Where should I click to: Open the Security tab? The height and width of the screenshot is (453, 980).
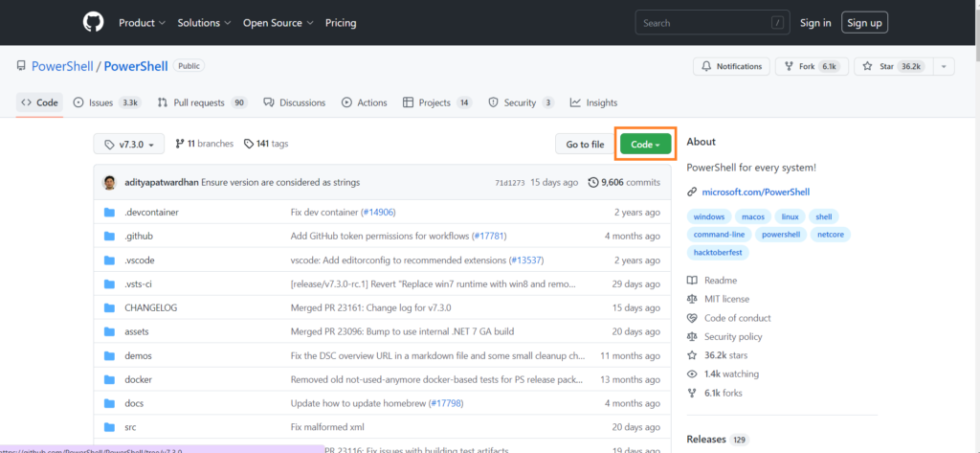click(522, 102)
